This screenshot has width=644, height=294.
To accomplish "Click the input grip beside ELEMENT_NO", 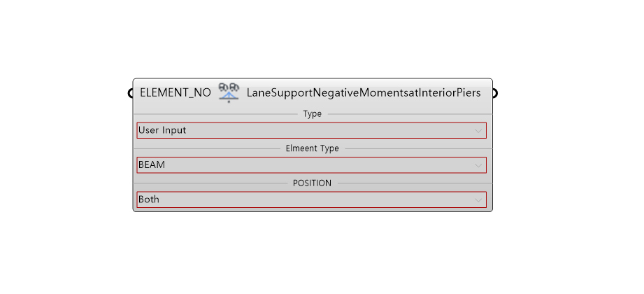I will (131, 93).
